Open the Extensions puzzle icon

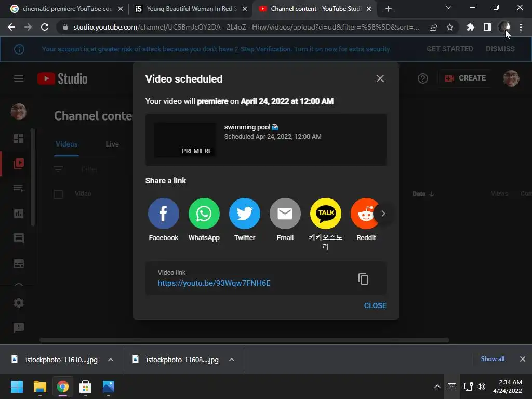[470, 27]
